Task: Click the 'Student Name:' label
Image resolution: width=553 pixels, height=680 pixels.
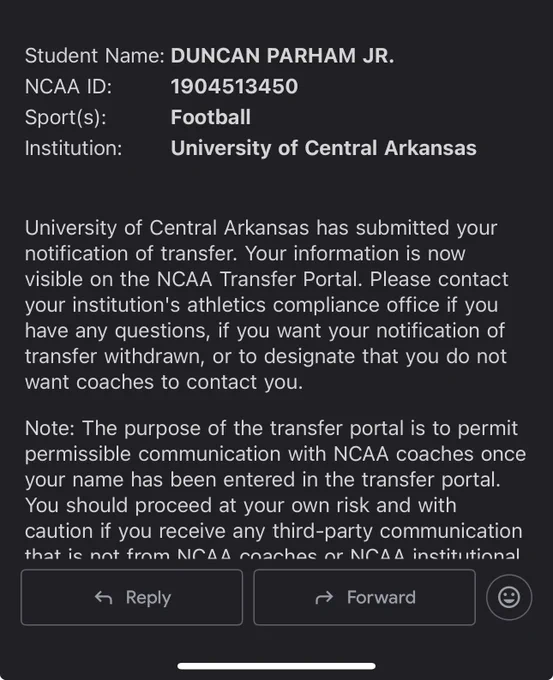Action: (95, 56)
